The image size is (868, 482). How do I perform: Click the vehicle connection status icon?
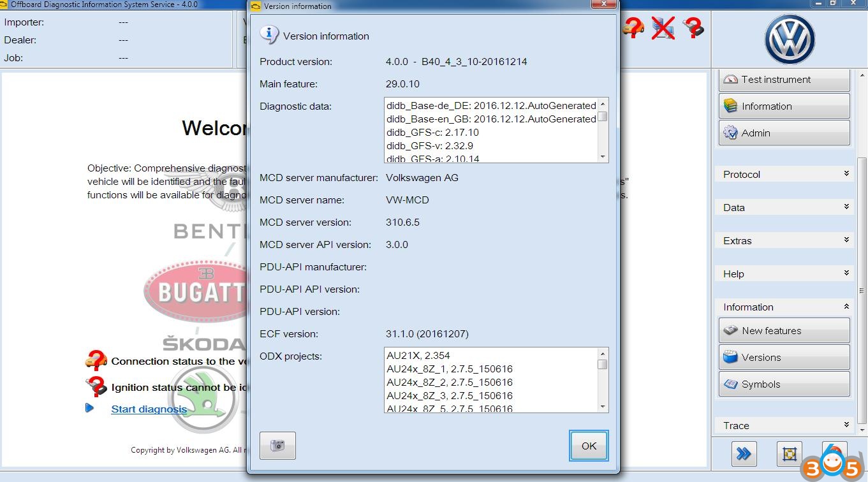click(x=633, y=27)
